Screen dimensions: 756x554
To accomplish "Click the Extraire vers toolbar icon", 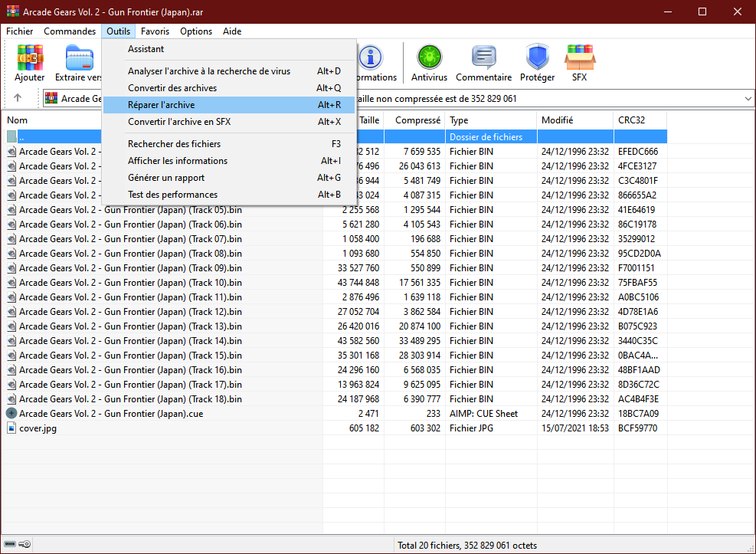I will pyautogui.click(x=79, y=57).
